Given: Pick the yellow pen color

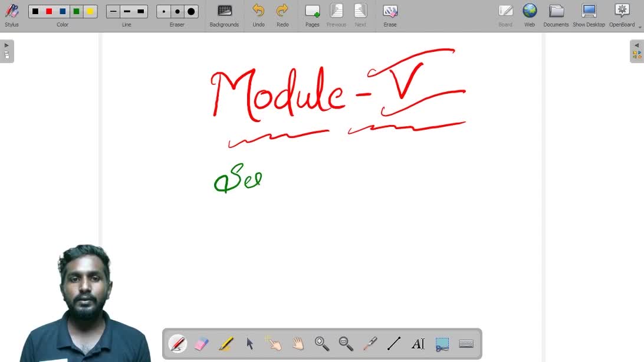Looking at the screenshot, I should [90, 11].
